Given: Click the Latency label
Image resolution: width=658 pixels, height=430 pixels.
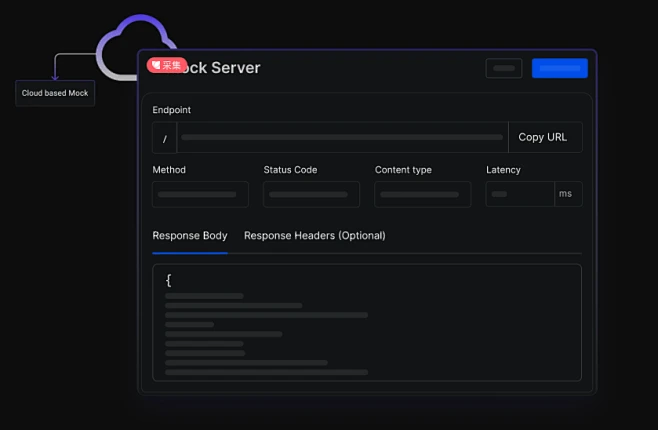Looking at the screenshot, I should (x=503, y=170).
